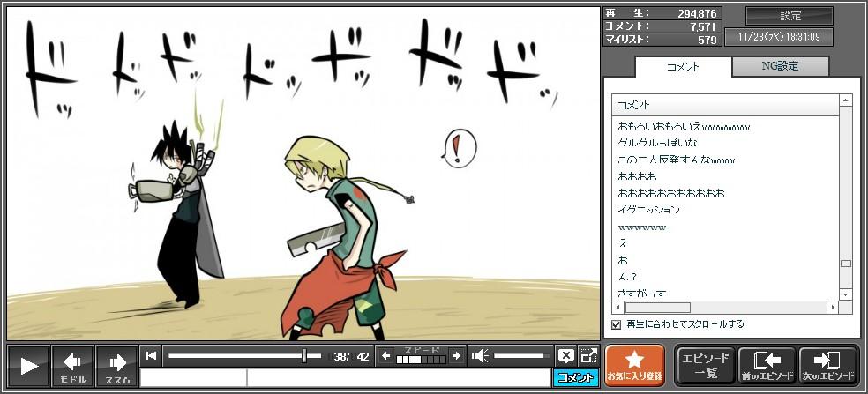Mute audio via speaker icon
The image size is (868, 394).
click(x=480, y=356)
